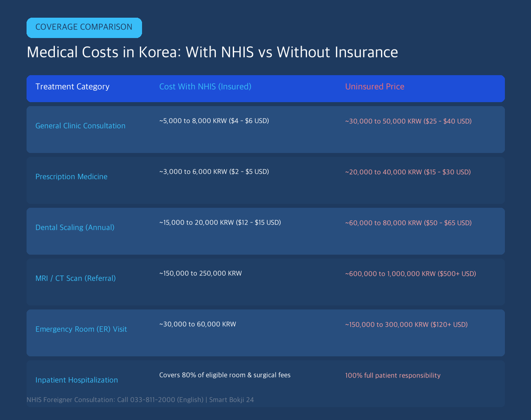Image resolution: width=531 pixels, height=420 pixels.
Task: Click the Inpatient Hospitalization row label
Action: tap(77, 380)
